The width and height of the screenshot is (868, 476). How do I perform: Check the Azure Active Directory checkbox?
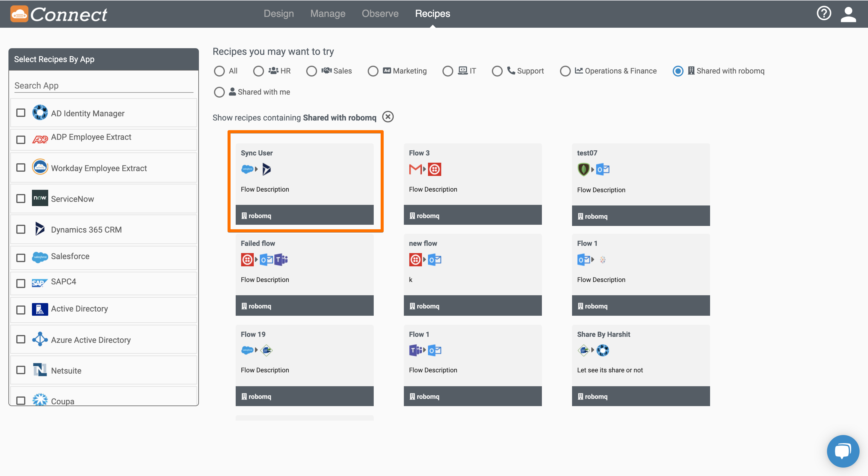[x=21, y=339]
